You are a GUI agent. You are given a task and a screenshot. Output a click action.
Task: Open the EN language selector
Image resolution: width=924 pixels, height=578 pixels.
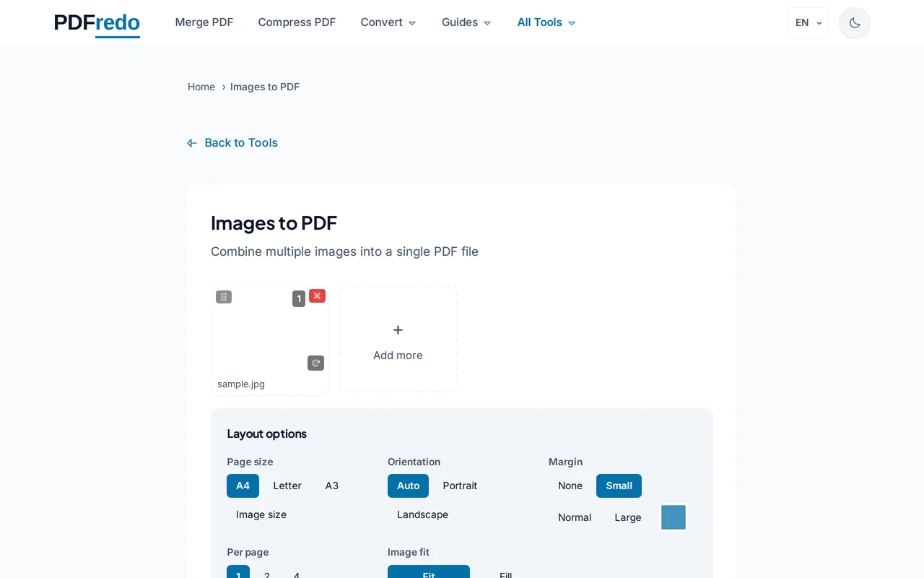pyautogui.click(x=808, y=22)
